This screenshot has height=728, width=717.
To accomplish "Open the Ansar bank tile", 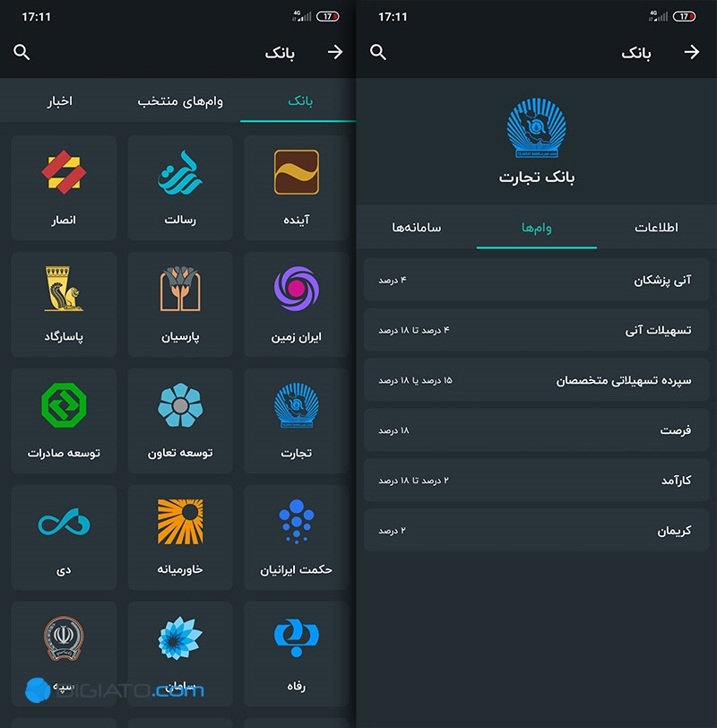I will point(64,187).
